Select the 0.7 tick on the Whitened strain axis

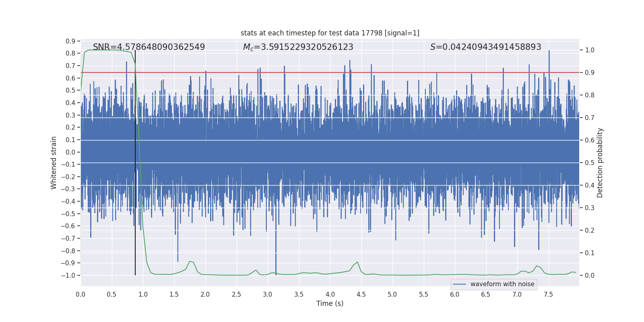(70, 66)
